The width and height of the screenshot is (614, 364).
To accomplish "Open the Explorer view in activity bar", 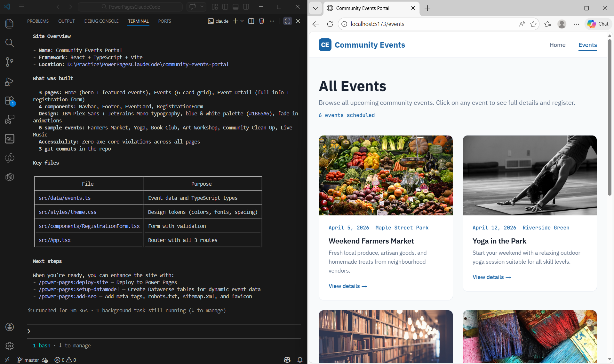I will click(10, 24).
